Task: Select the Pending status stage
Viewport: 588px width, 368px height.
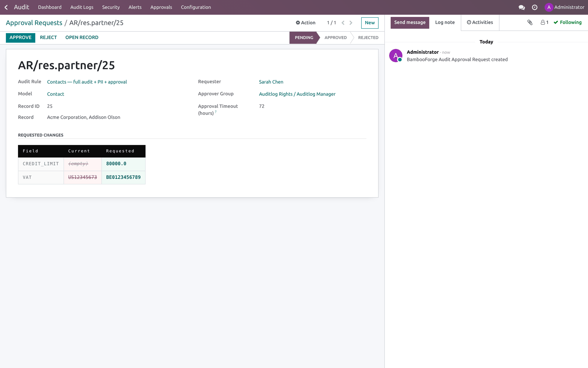Action: (x=304, y=38)
